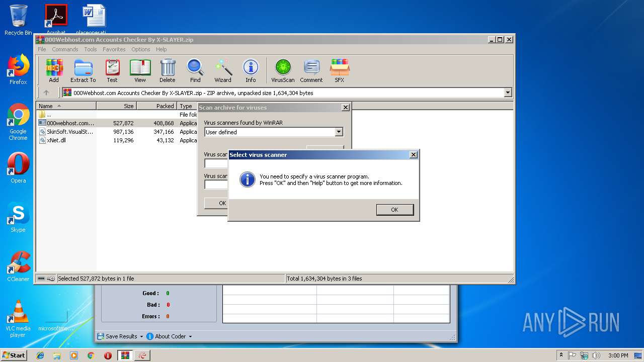Expand the User defined scanner dropdown
This screenshot has height=362, width=644.
(339, 132)
